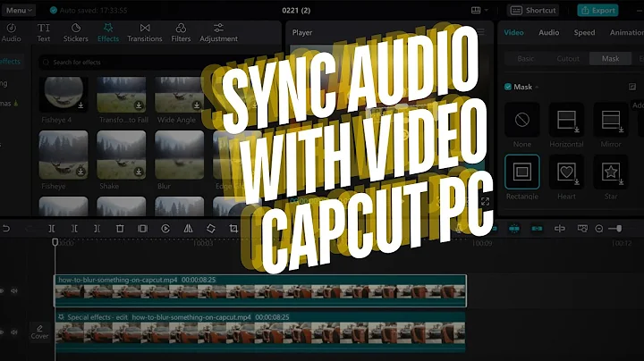Screen dimensions: 644x361
Task: Click the Cover button
Action: (39, 332)
